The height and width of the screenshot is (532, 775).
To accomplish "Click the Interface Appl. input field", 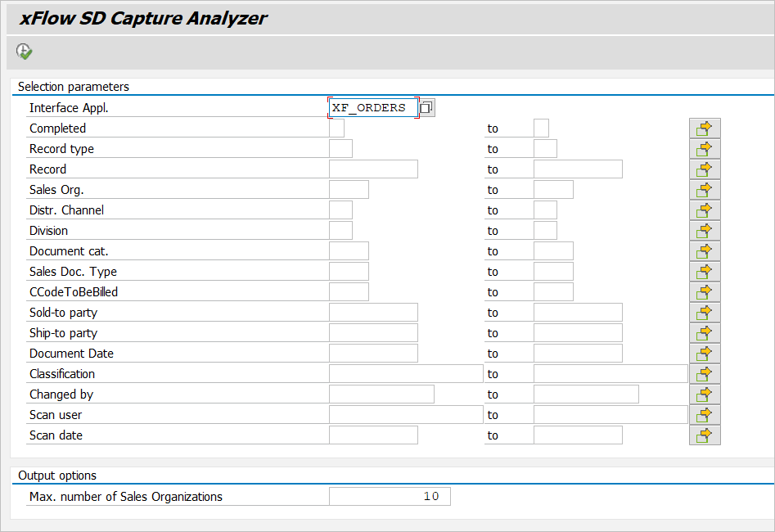I will [x=372, y=108].
